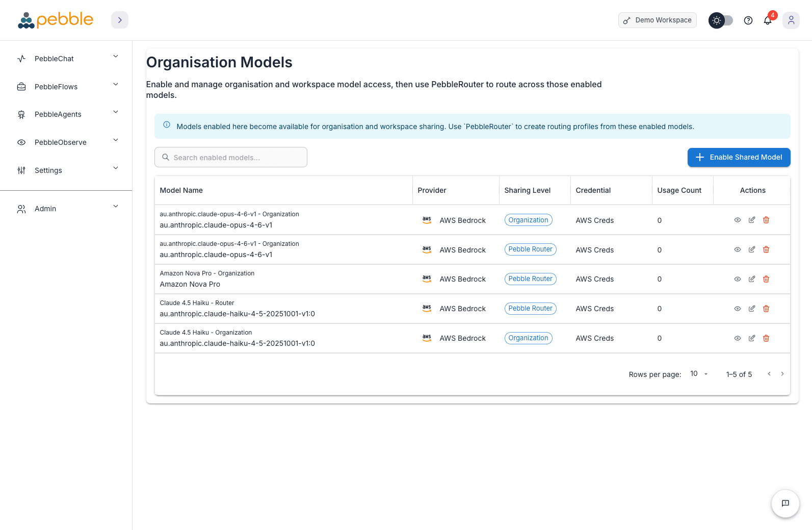
Task: Open the help question mark icon
Action: 748,20
